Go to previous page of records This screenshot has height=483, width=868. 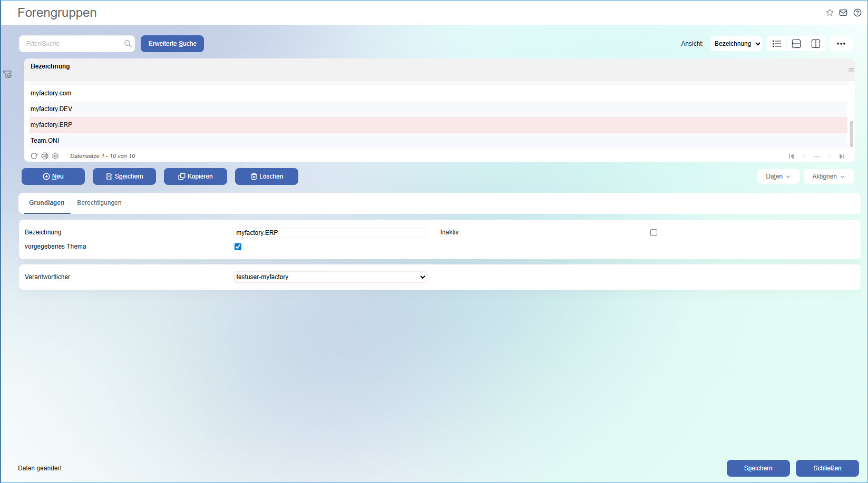(804, 156)
